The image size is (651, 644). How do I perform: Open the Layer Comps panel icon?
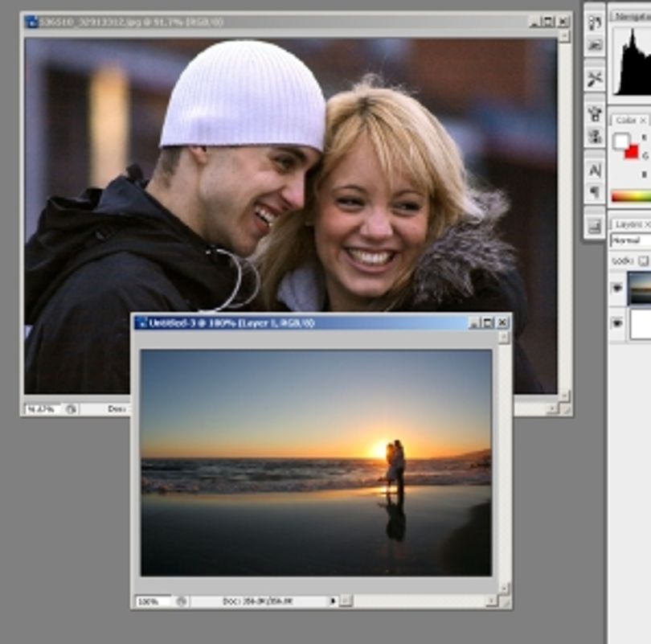(595, 226)
